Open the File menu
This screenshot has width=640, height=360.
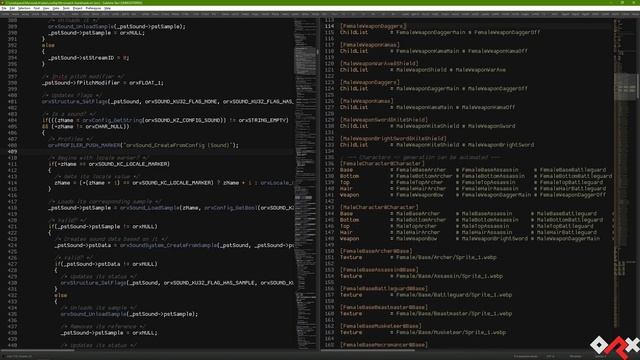pos(4,8)
